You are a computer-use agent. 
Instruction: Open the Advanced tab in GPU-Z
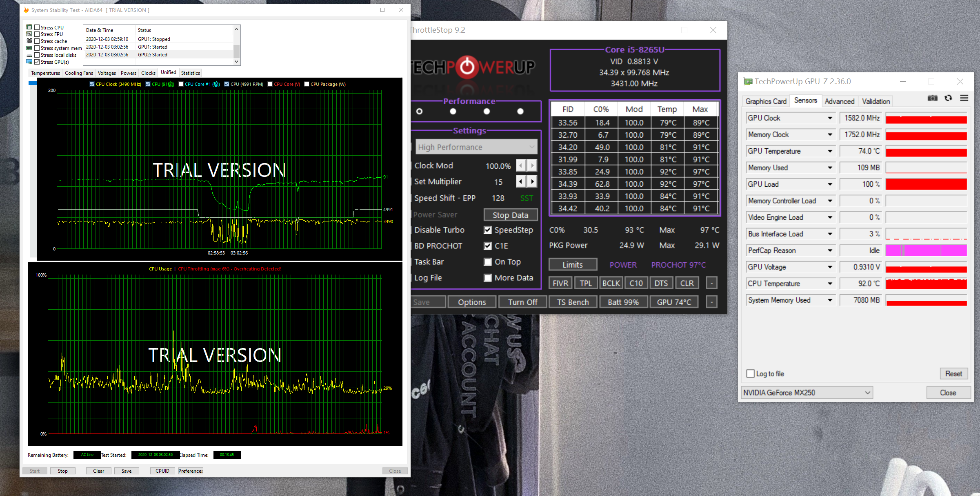[839, 101]
